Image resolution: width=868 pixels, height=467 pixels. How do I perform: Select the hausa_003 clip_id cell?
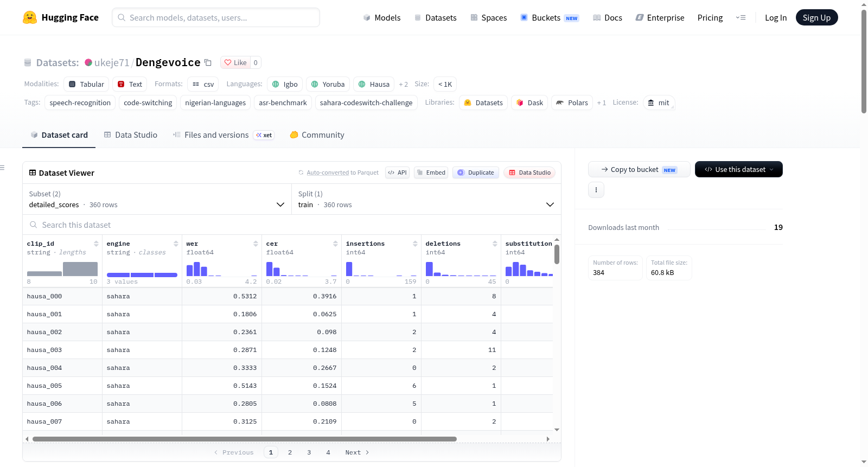(x=62, y=350)
